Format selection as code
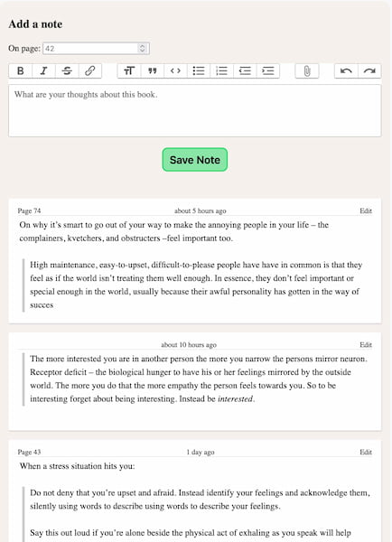 [x=175, y=70]
